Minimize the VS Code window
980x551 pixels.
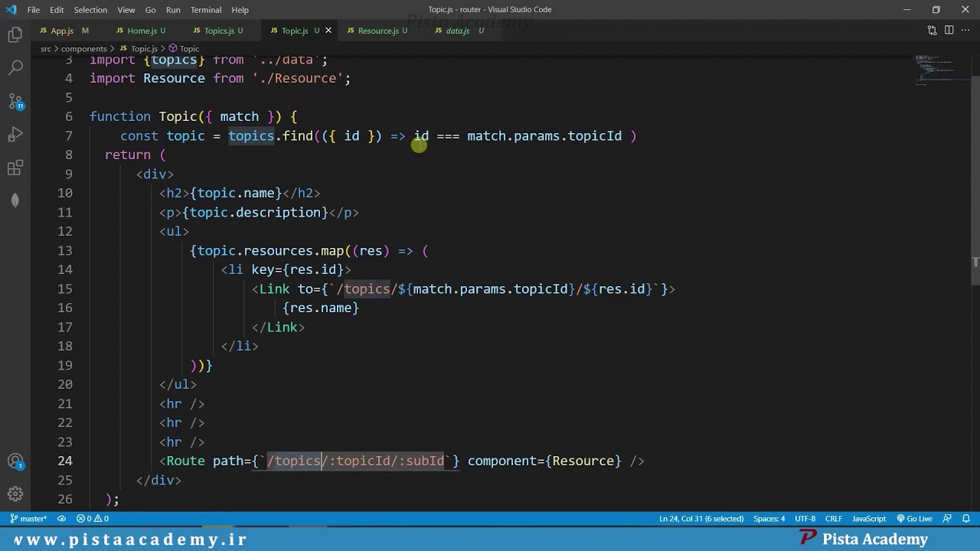pos(907,10)
